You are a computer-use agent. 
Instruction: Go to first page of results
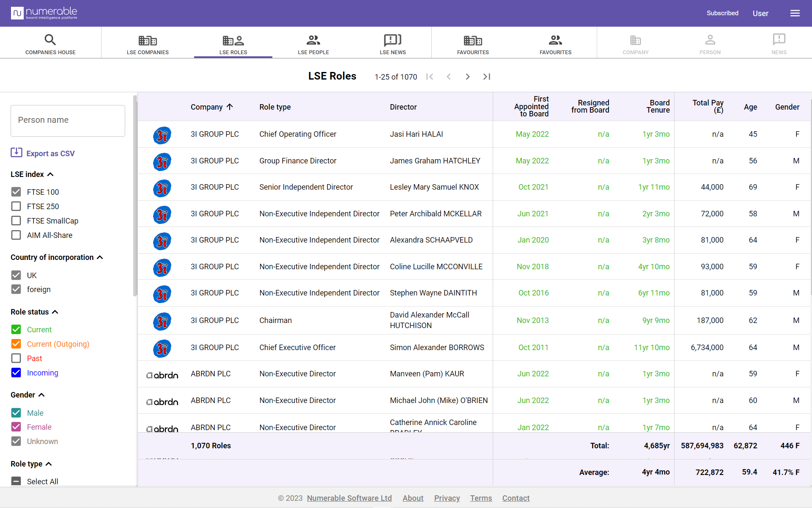point(430,77)
